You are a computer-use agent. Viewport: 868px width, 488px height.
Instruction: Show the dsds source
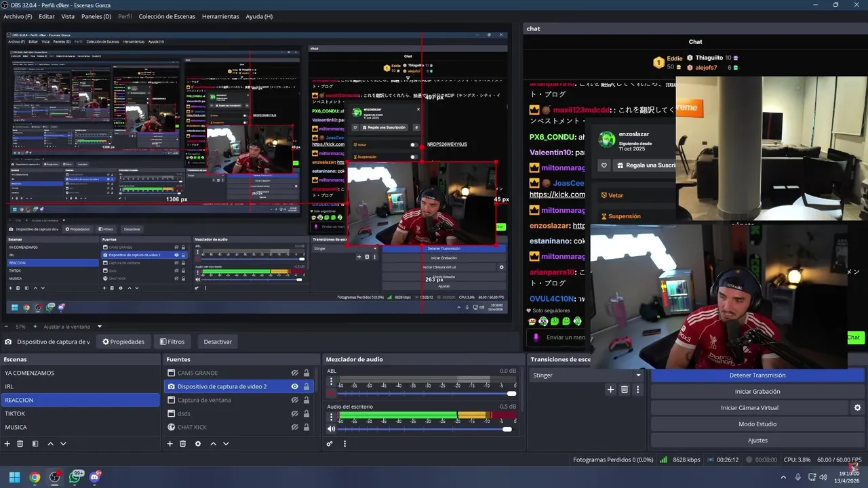pyautogui.click(x=295, y=413)
